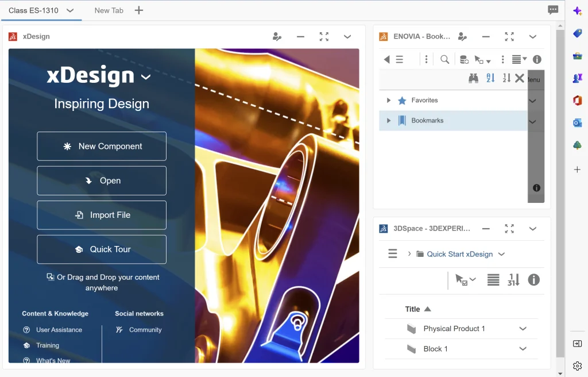The width and height of the screenshot is (588, 377).
Task: Click the list view icon in 3DSpace toolbar
Action: point(493,280)
